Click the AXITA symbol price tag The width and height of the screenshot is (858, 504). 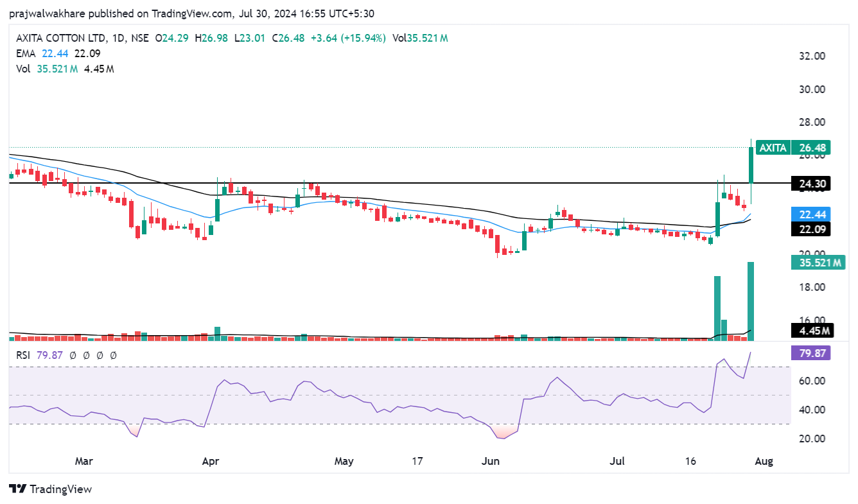773,148
